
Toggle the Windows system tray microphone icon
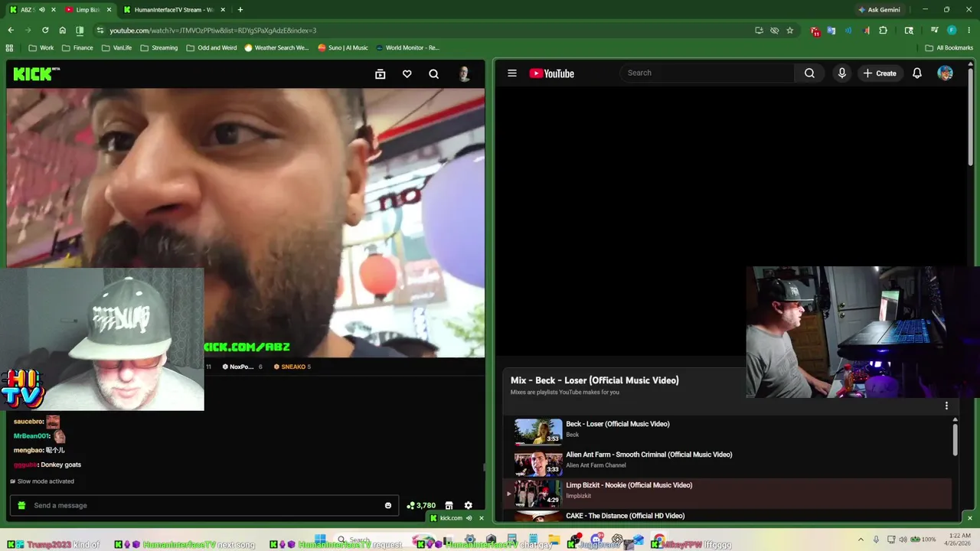876,540
